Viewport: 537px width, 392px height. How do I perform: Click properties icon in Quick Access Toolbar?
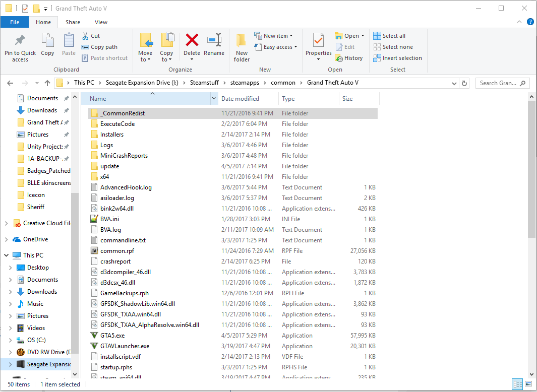coord(25,8)
